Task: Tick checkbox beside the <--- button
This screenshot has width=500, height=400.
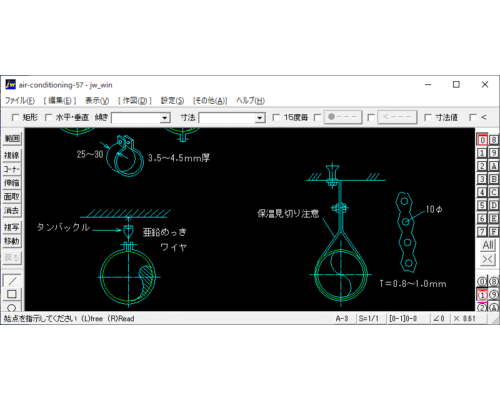Action: [x=371, y=117]
